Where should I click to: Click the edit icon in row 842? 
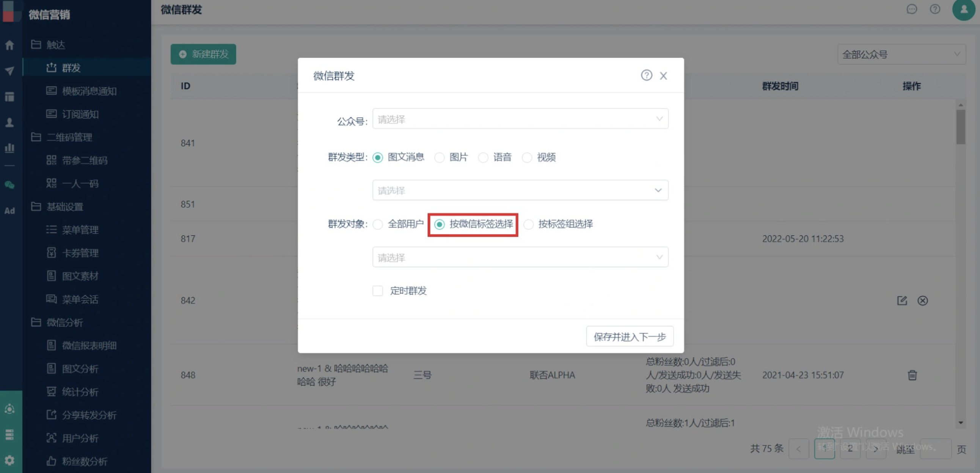pos(901,301)
